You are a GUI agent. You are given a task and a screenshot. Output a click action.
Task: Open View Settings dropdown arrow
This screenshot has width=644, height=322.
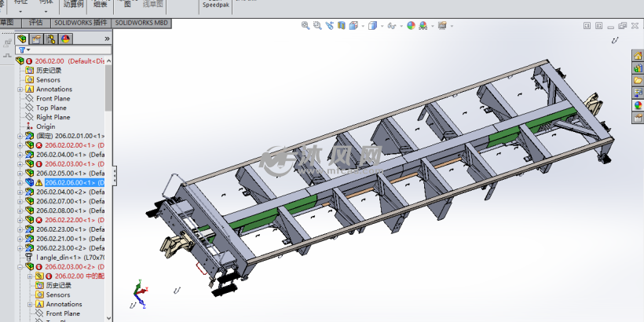click(x=452, y=26)
